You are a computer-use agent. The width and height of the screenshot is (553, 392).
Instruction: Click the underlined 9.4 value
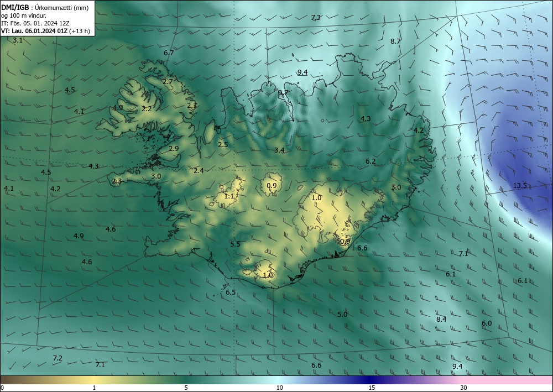pos(302,72)
